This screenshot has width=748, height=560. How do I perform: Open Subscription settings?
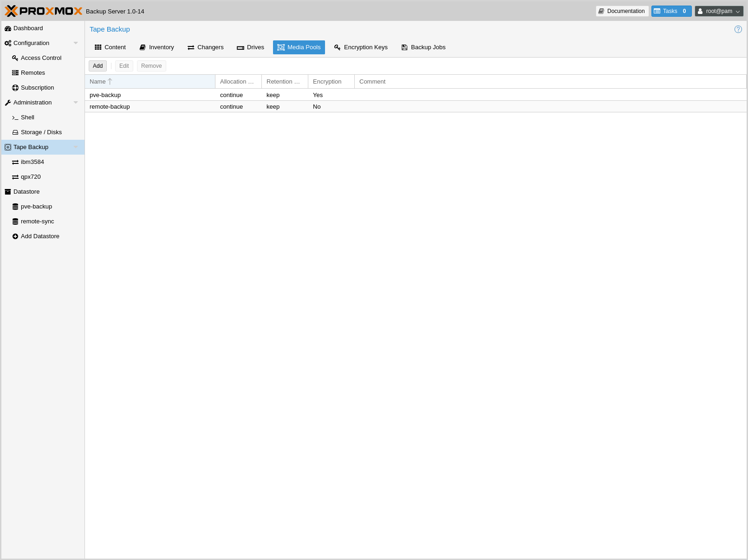(x=37, y=88)
